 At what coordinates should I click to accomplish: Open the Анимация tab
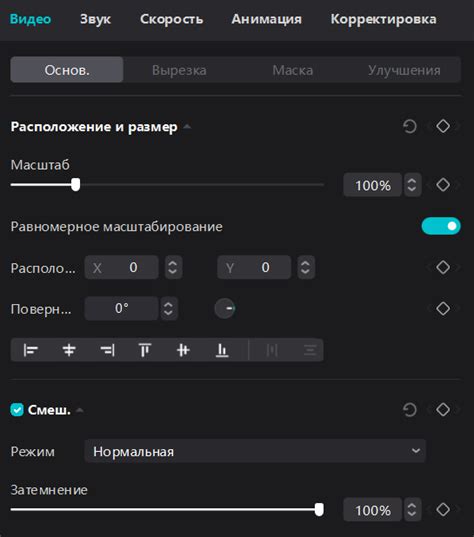pos(266,19)
